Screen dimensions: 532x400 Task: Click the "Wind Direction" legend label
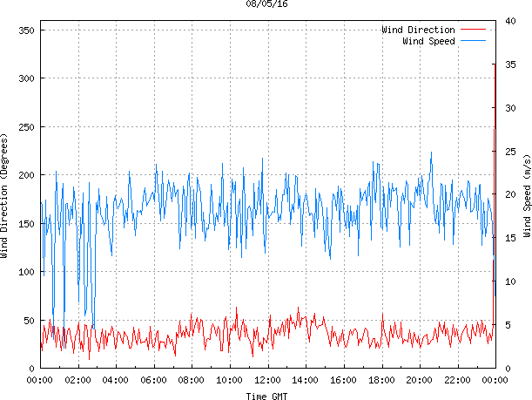pyautogui.click(x=418, y=30)
